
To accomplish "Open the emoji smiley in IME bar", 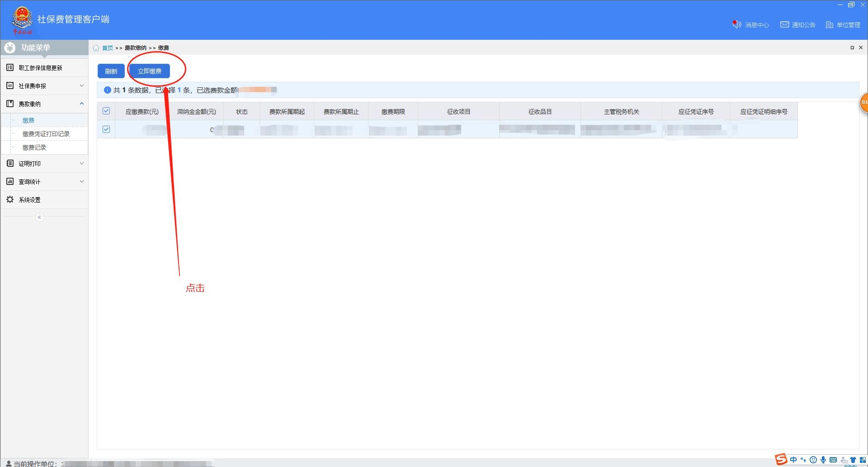I will pyautogui.click(x=813, y=460).
